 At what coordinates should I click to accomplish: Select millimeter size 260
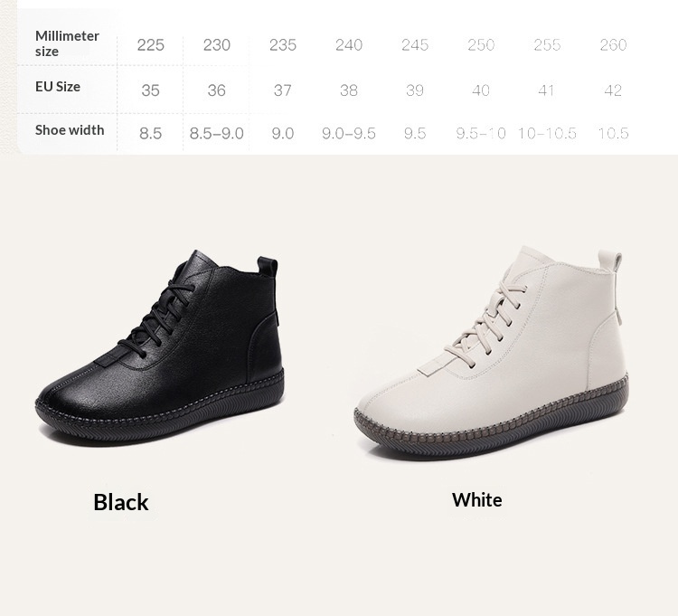click(x=613, y=45)
